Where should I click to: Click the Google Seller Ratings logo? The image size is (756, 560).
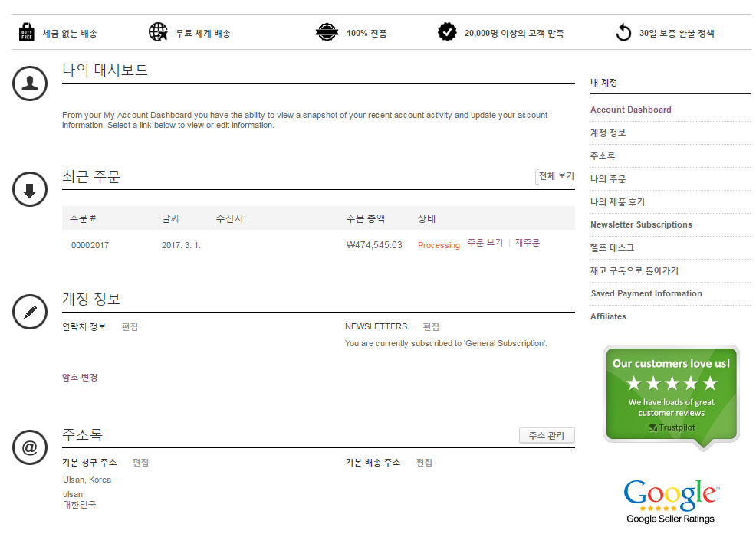click(670, 502)
